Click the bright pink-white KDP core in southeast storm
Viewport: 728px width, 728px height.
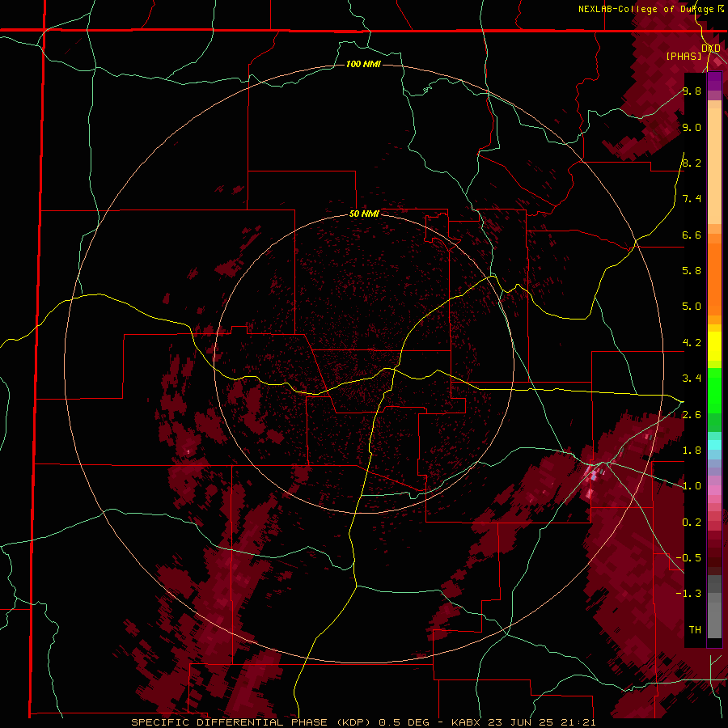(x=593, y=476)
